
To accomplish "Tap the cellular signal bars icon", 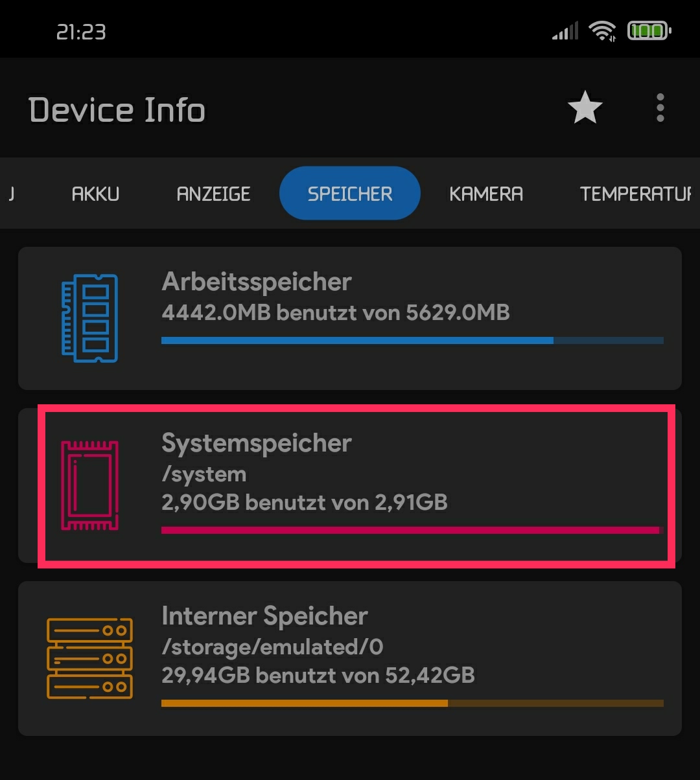I will point(565,31).
